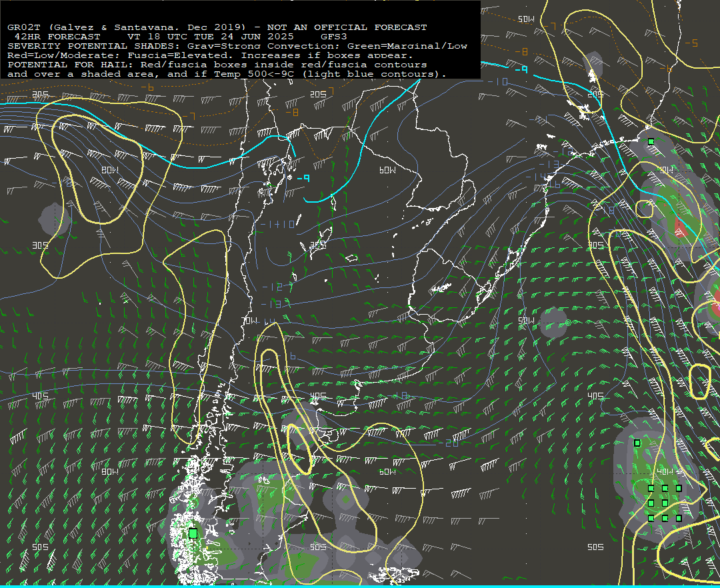Screen dimensions: 720x588
Task: Click the large green hail box over Chilean Patagonia
Action: coord(193,533)
